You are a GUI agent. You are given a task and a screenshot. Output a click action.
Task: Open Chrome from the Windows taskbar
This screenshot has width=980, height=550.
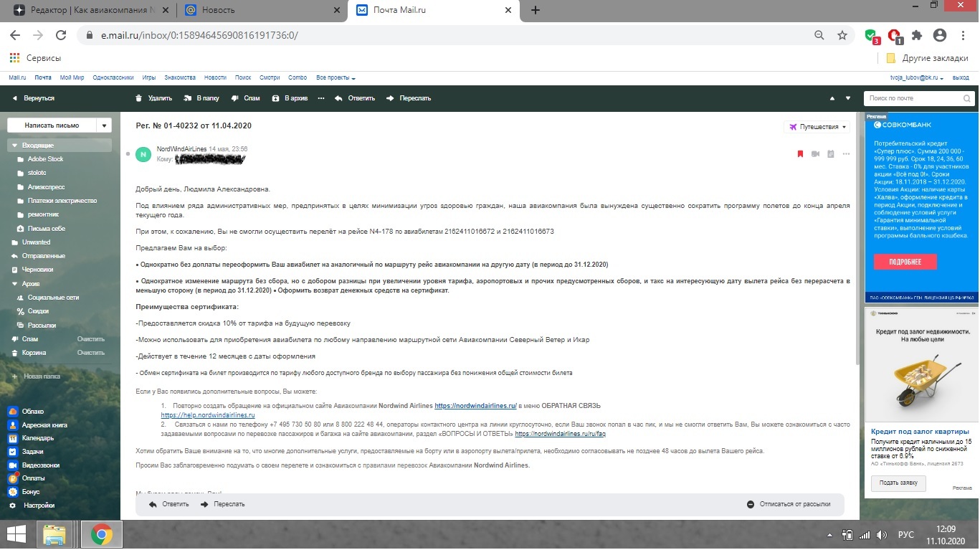[x=101, y=535]
